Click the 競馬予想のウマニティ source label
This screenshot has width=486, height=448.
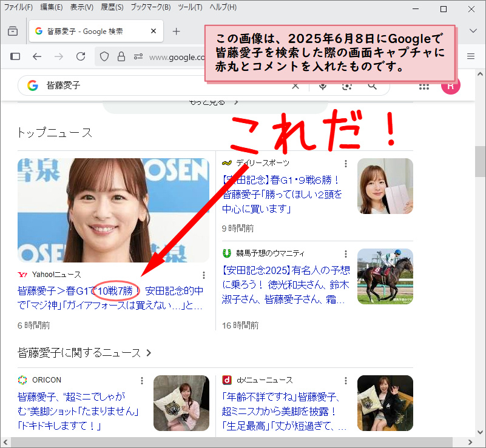(x=270, y=253)
